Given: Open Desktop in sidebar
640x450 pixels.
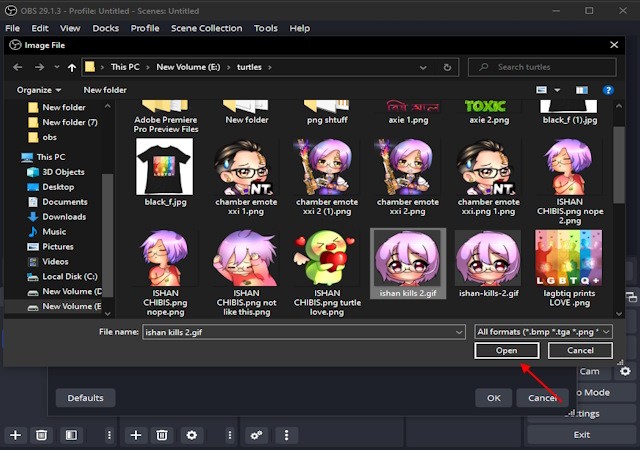Looking at the screenshot, I should point(51,187).
